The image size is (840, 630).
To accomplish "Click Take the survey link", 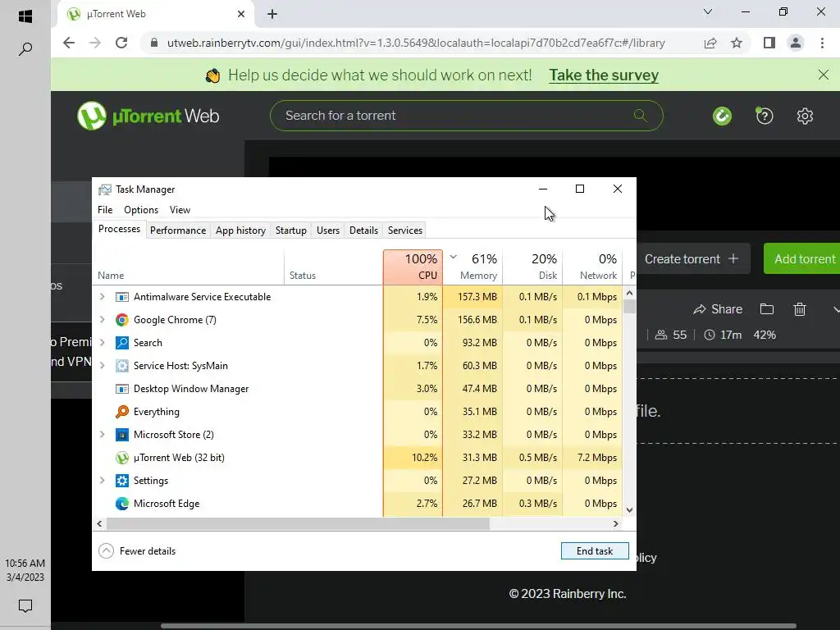I will (x=604, y=75).
